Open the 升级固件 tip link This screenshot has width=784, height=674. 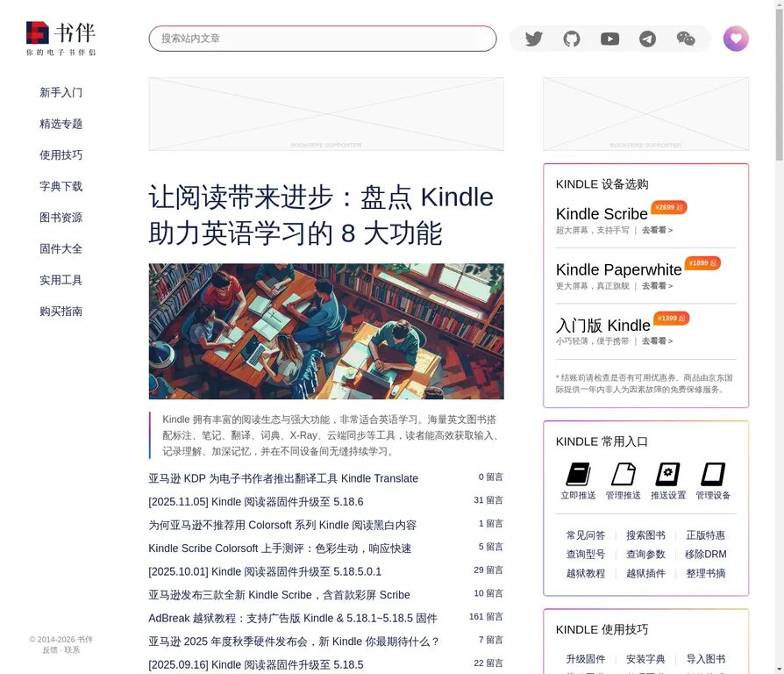pyautogui.click(x=586, y=659)
